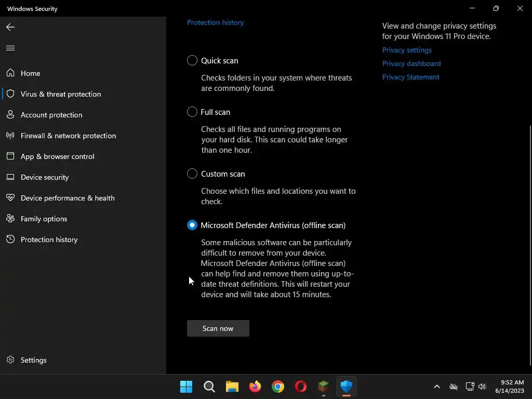Click the 'View and change privacy settings' text
Viewport: 532px width, 399px height.
pyautogui.click(x=439, y=31)
